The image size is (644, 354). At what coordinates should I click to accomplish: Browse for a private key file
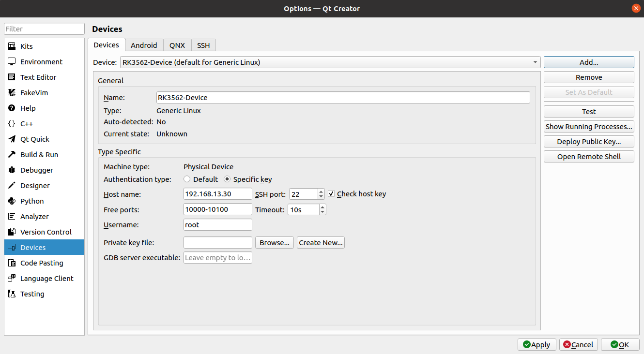[x=275, y=243]
